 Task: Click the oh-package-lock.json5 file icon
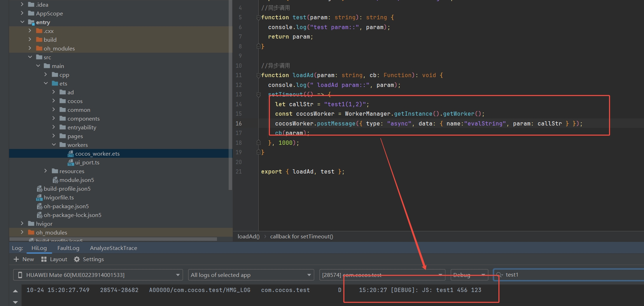coord(40,215)
